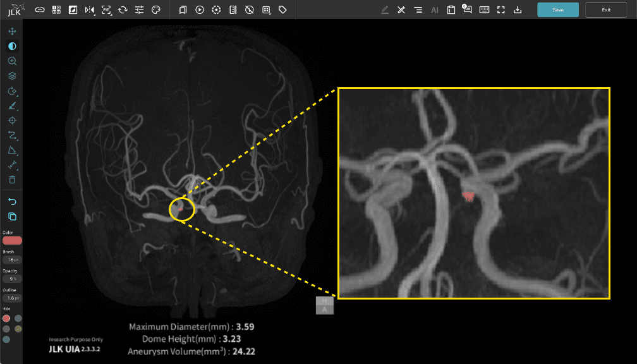This screenshot has width=637, height=364.
Task: Click the trash delete icon in sidebar
Action: tap(12, 179)
